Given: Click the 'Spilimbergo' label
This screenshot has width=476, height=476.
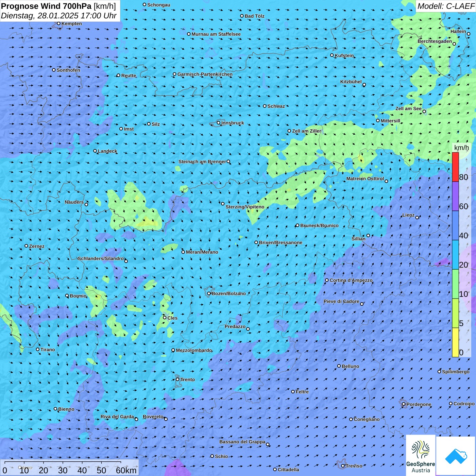Looking at the screenshot, I should click(x=456, y=372).
